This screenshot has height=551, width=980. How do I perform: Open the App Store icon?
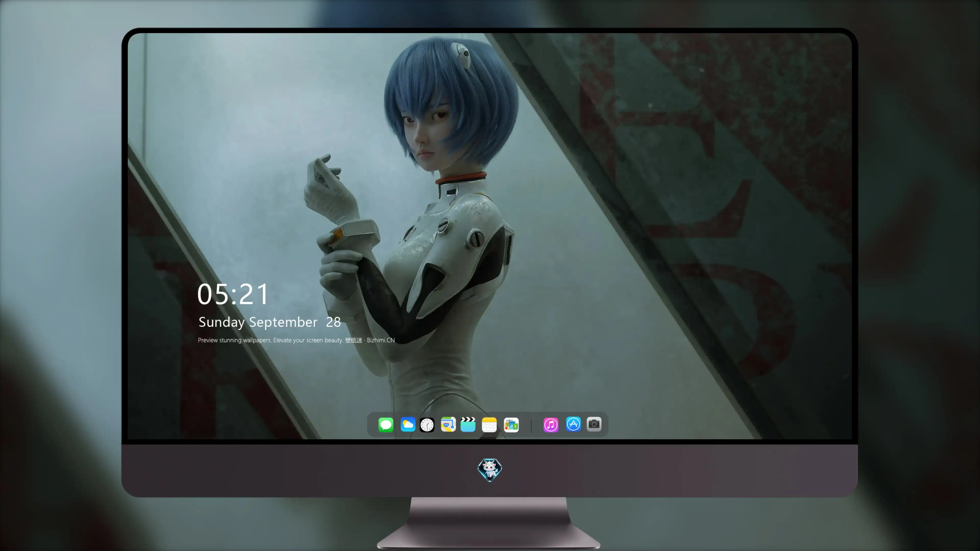click(573, 424)
